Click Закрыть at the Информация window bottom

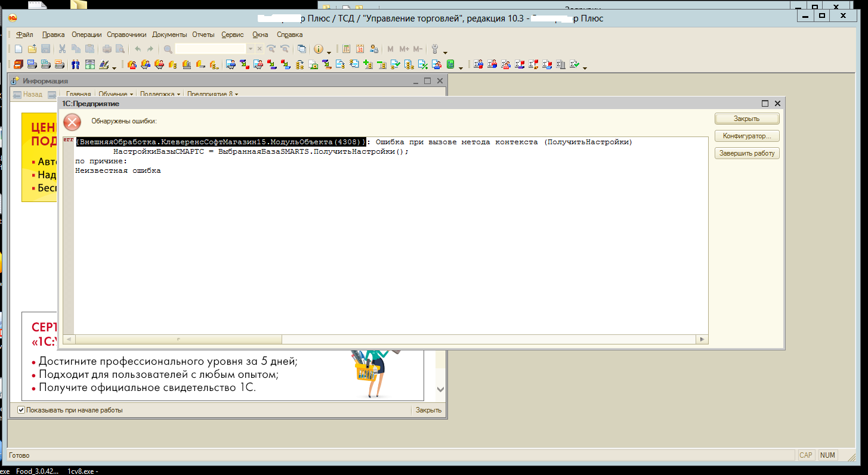tap(428, 410)
